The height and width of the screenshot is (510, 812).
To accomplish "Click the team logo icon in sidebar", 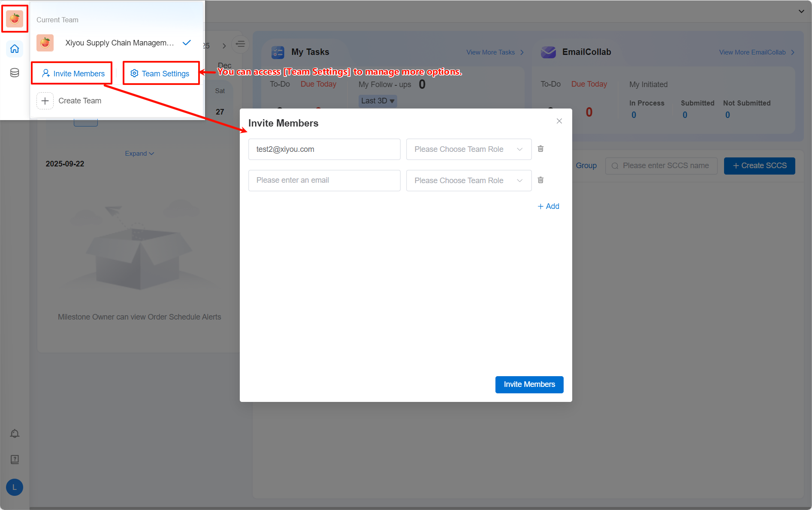I will (x=15, y=18).
